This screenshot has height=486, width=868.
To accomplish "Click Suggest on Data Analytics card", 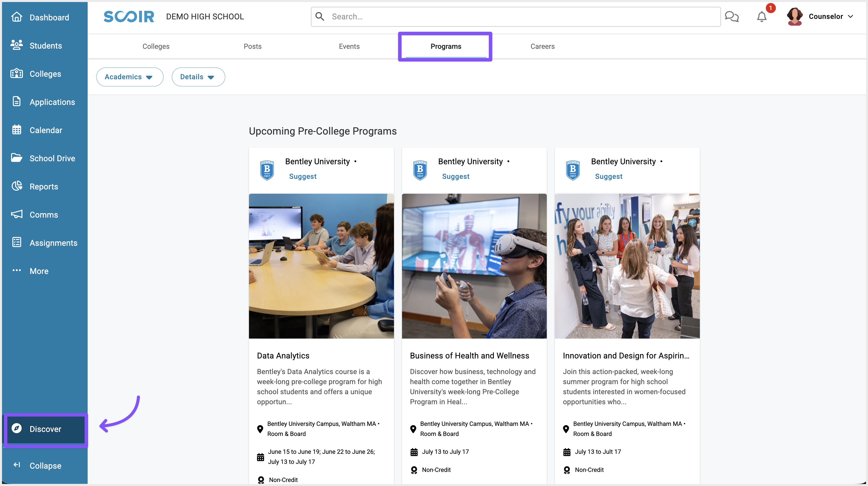I will [303, 177].
